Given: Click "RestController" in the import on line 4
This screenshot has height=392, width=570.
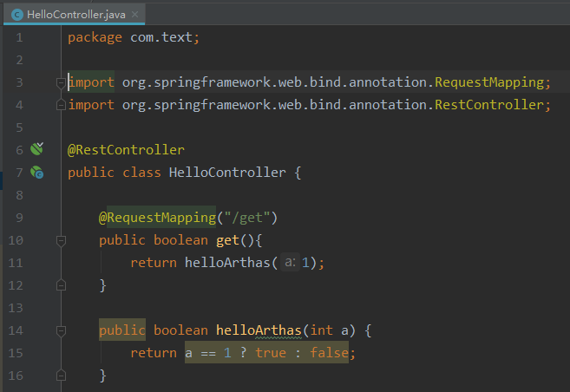Looking at the screenshot, I should coord(489,105).
